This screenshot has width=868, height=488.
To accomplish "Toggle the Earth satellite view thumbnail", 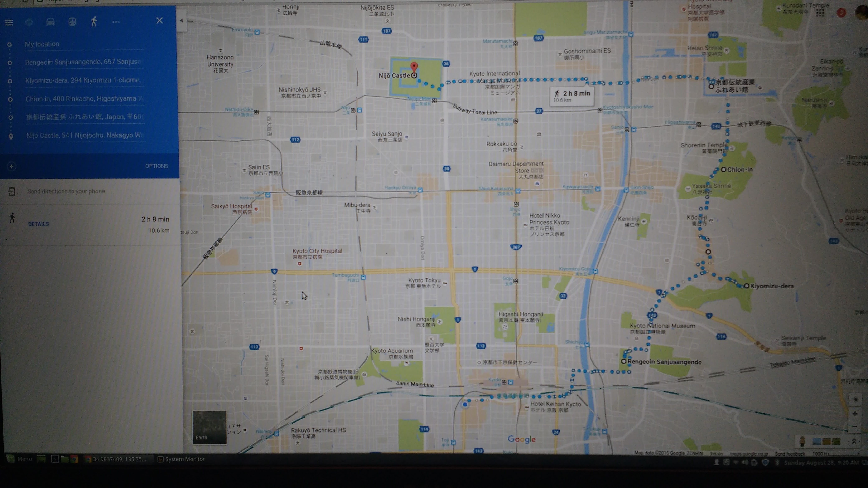I will click(209, 427).
